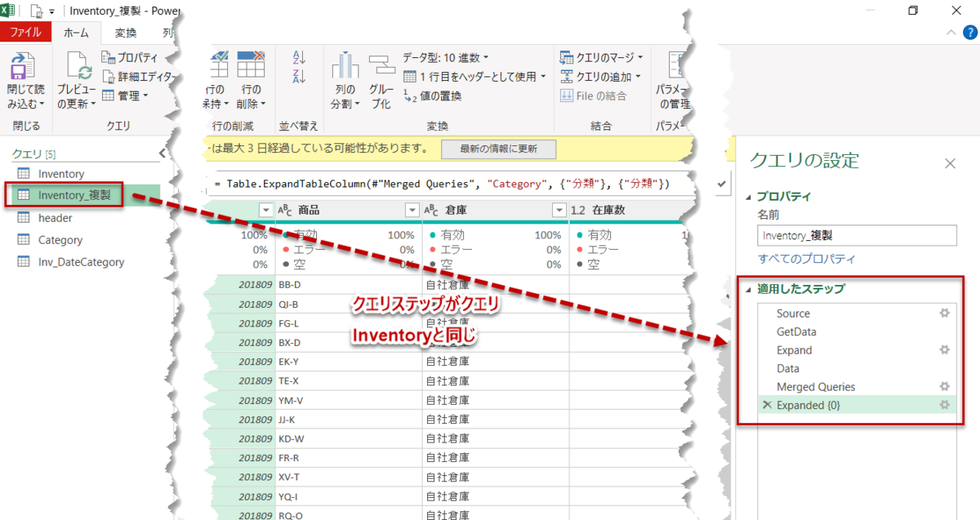980x520 pixels.
Task: Click Remove Rows (行の削除) icon
Action: point(251,64)
